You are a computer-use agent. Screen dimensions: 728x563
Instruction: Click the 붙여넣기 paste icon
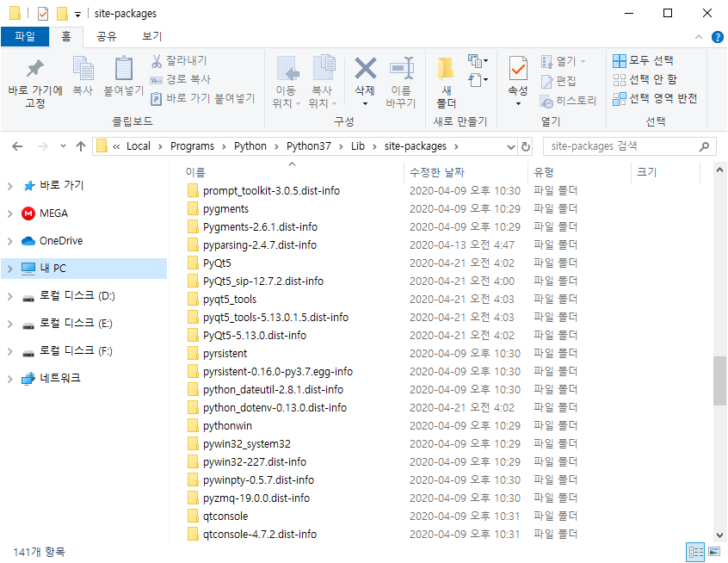[124, 76]
